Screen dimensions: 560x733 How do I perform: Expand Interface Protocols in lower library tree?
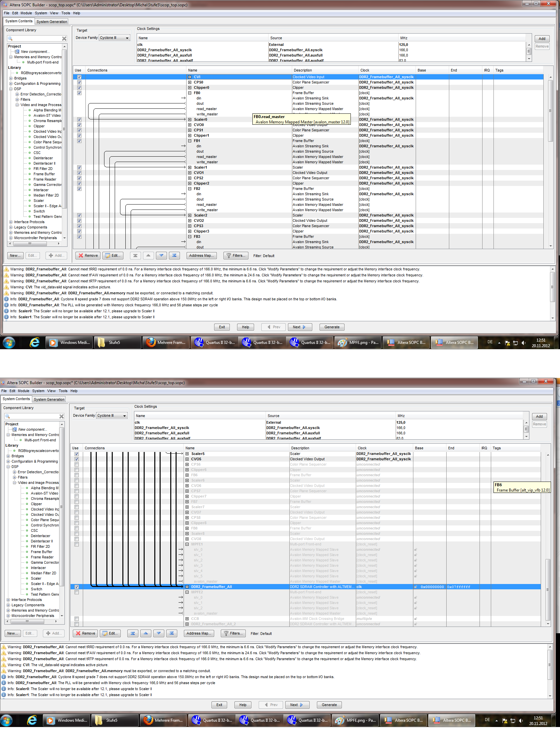[x=8, y=600]
